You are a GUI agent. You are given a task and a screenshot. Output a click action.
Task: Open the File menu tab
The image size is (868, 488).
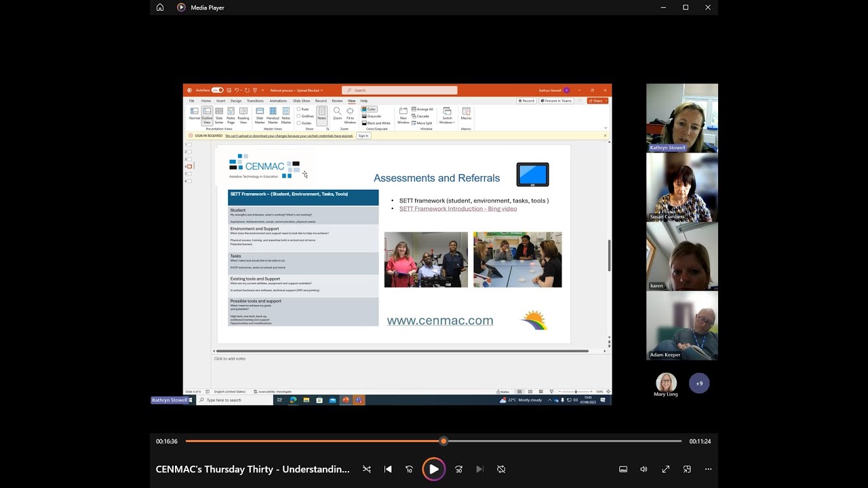coord(192,100)
